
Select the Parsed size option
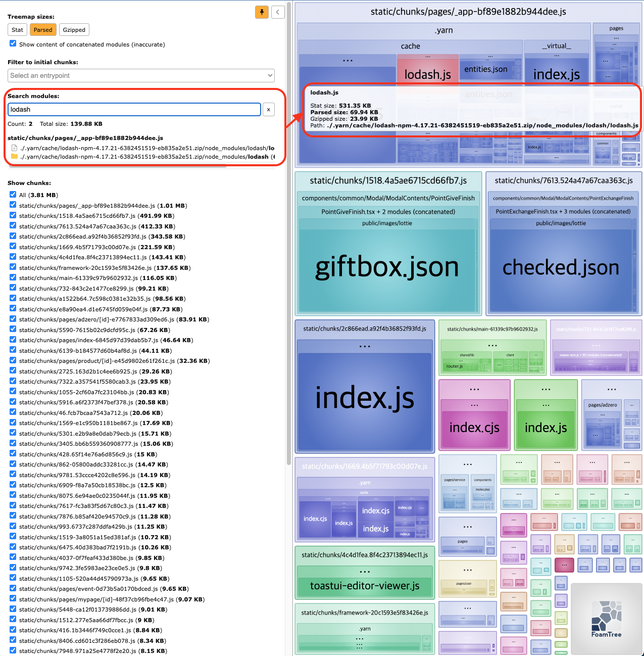coord(43,30)
